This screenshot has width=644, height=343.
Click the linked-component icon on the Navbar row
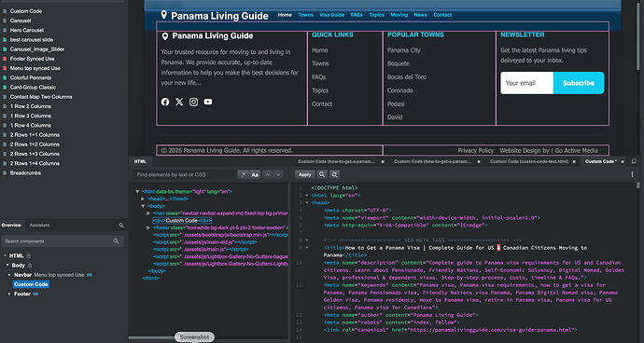tap(90, 275)
